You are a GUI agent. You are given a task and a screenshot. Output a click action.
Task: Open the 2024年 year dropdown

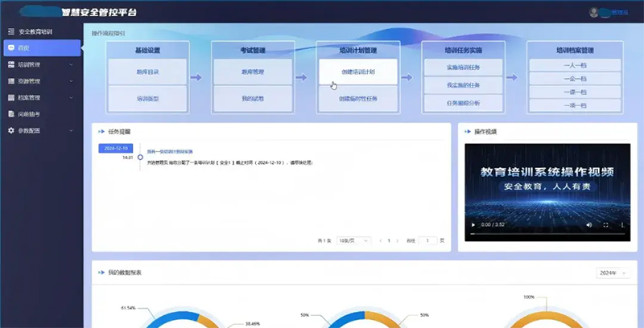(x=613, y=273)
